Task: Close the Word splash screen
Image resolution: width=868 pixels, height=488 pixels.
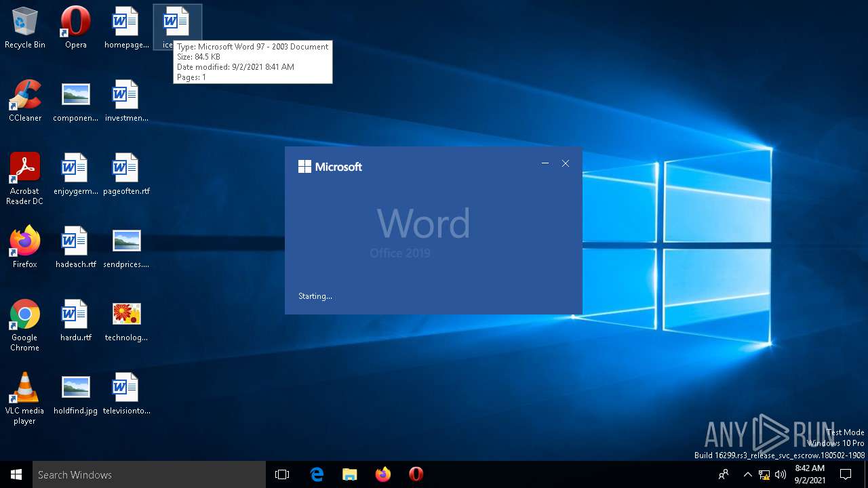Action: (x=566, y=163)
